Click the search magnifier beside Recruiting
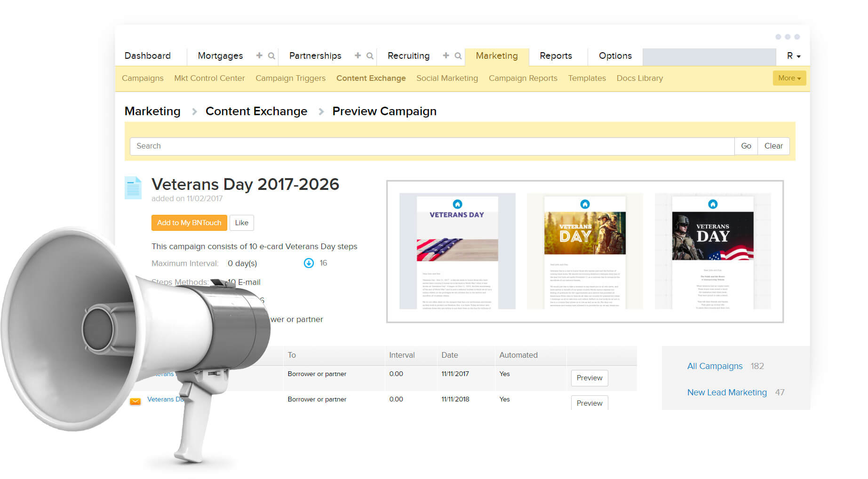Image resolution: width=868 pixels, height=479 pixels. click(x=459, y=56)
